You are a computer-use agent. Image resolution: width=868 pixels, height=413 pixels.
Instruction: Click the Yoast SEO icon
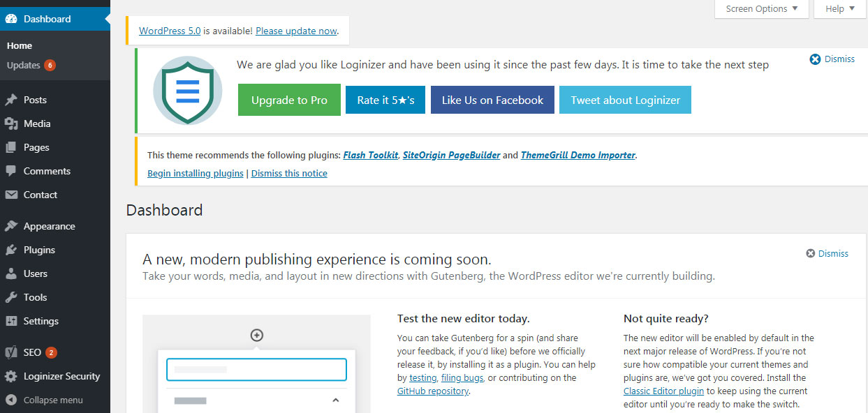(11, 352)
